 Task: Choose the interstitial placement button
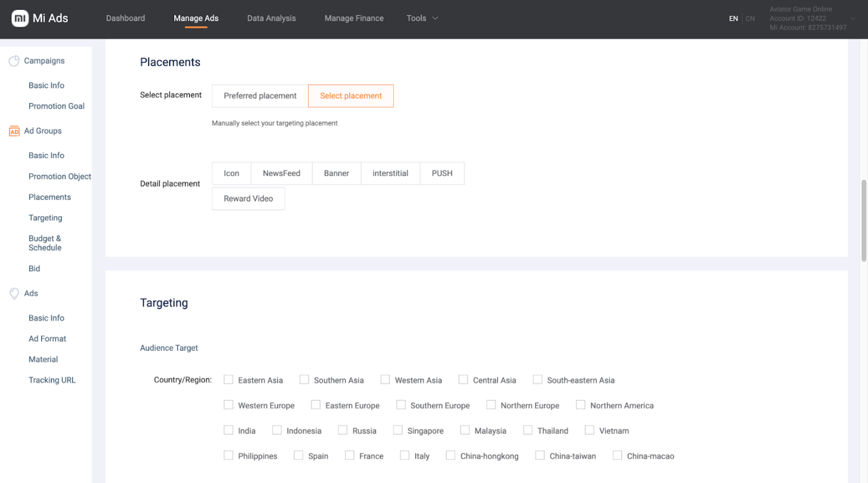[390, 174]
